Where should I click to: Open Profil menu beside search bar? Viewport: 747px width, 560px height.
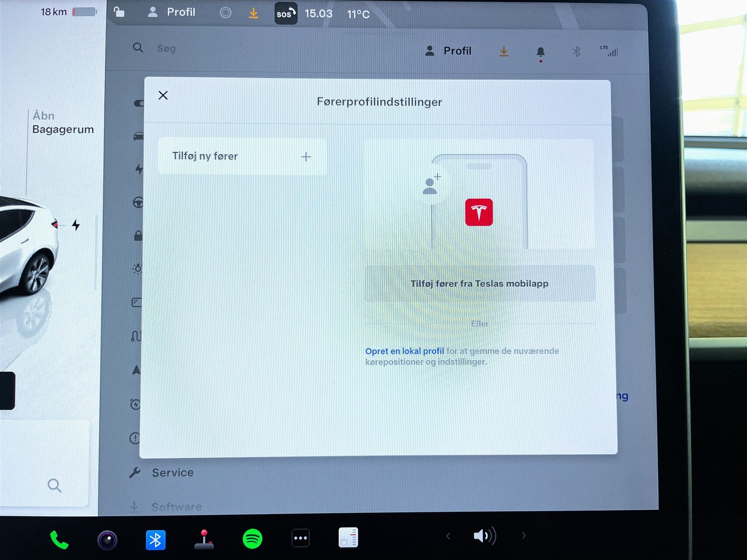coord(449,51)
